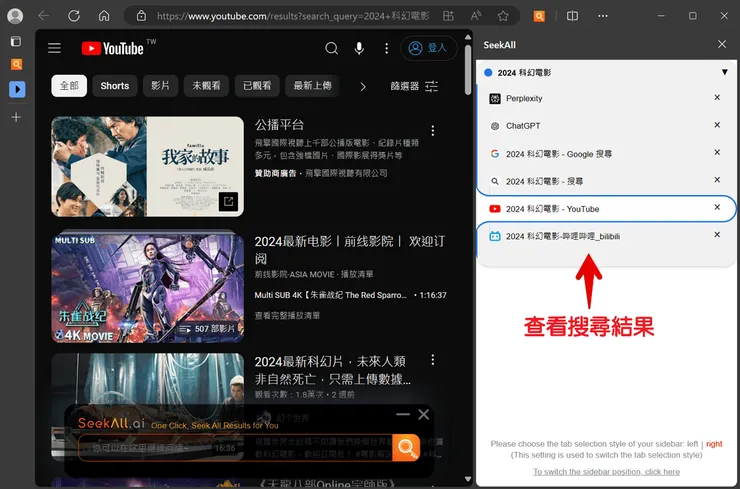Click the YouTube address bar URL
Image resolution: width=740 pixels, height=489 pixels.
[293, 16]
